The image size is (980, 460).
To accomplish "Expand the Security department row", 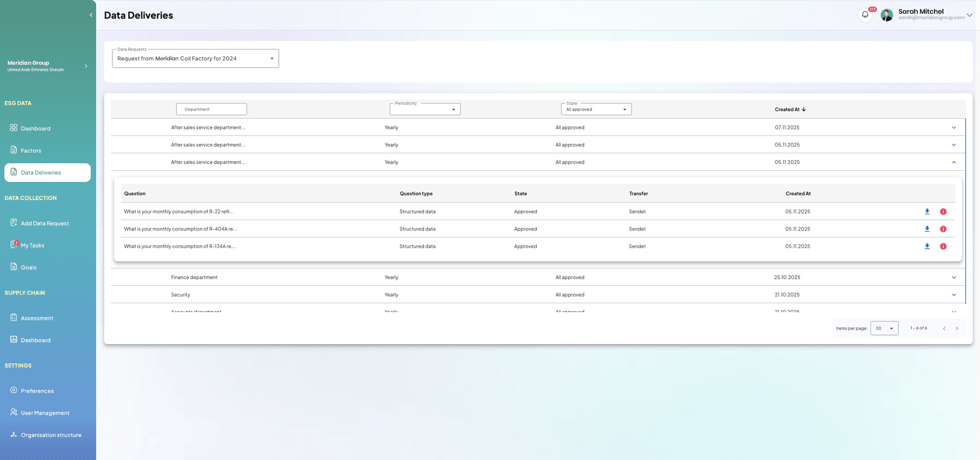I will coord(954,295).
